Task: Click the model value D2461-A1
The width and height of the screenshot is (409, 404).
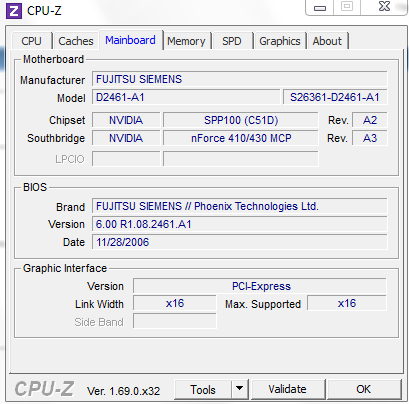Action: [186, 97]
